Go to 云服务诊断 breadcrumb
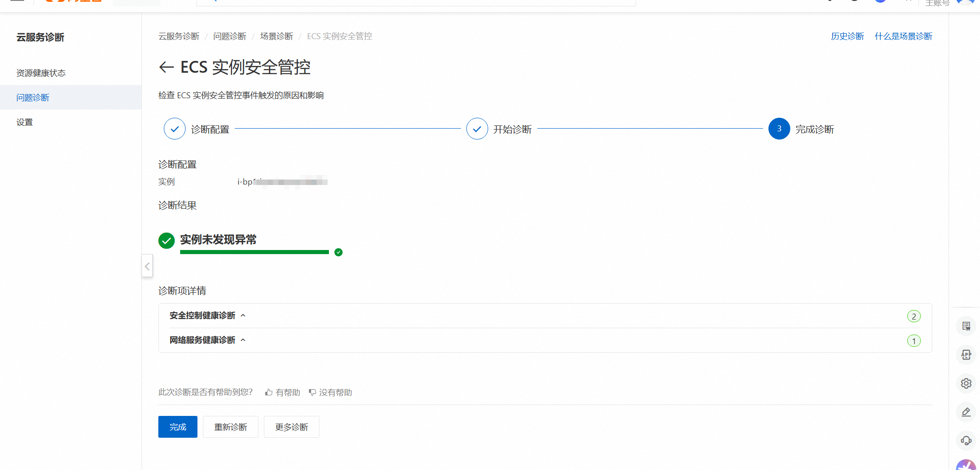The width and height of the screenshot is (980, 470). coord(179,36)
